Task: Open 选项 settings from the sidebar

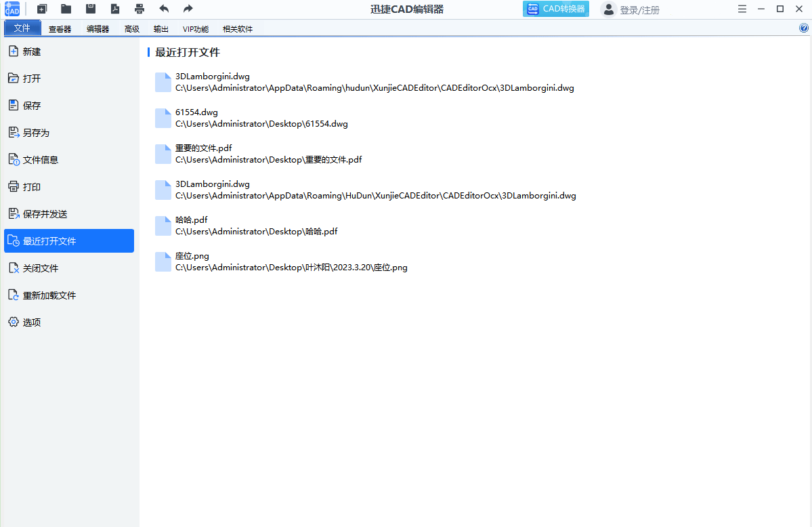Action: 69,322
